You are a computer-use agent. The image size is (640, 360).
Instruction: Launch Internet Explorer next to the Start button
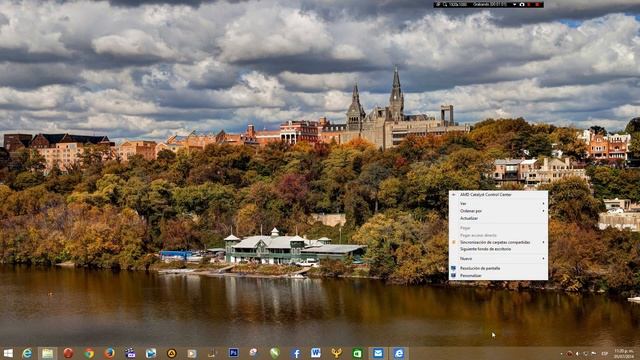[x=27, y=353]
